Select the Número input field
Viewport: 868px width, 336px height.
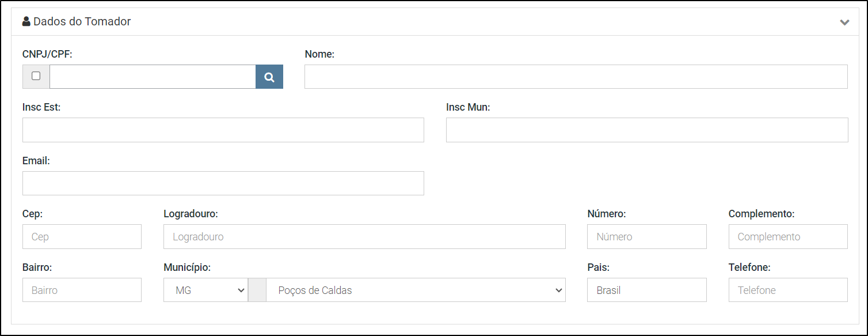[x=647, y=236]
